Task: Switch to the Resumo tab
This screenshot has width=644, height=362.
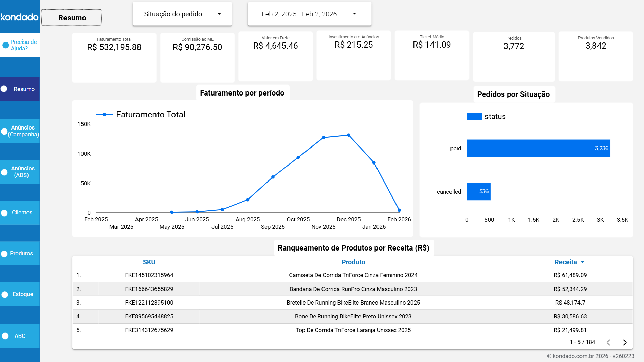Action: point(71,17)
